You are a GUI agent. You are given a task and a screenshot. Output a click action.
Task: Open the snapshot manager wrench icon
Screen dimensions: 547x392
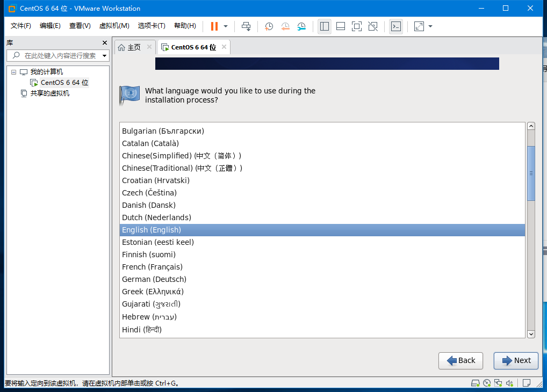coord(302,26)
